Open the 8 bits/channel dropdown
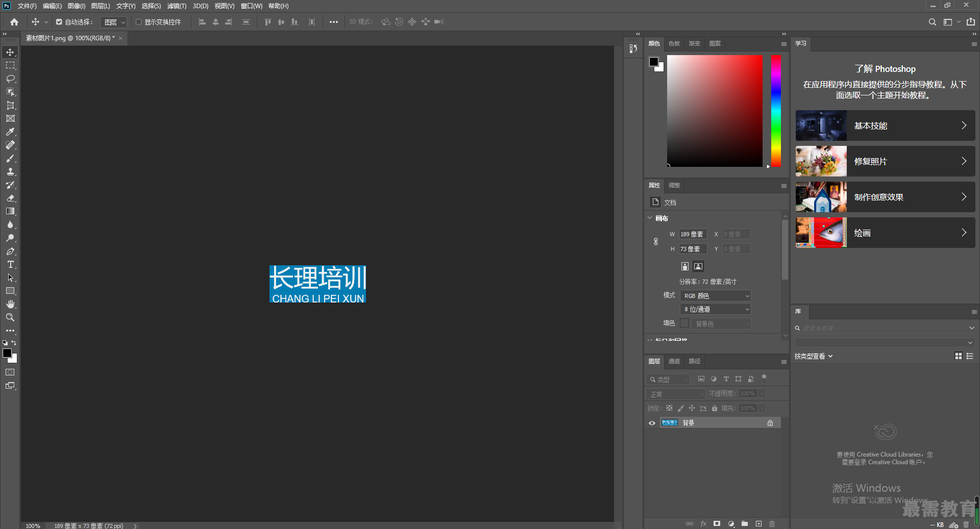The image size is (980, 529). click(x=715, y=309)
